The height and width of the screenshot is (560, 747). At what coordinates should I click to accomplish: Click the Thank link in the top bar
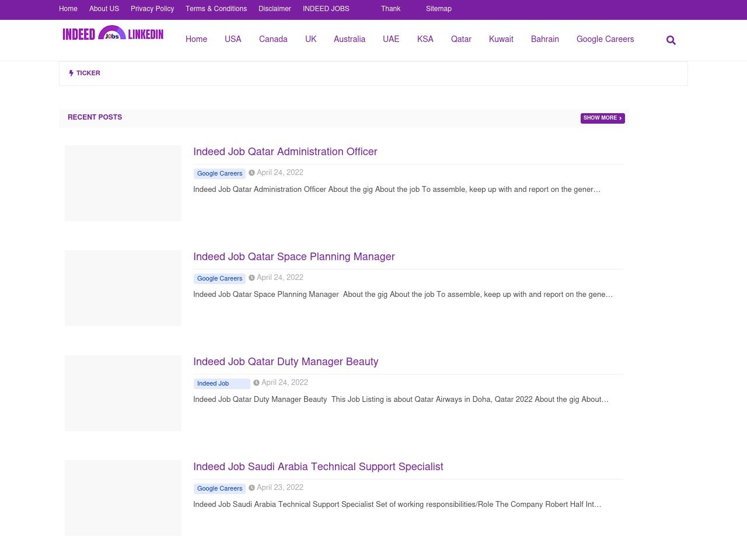[390, 9]
